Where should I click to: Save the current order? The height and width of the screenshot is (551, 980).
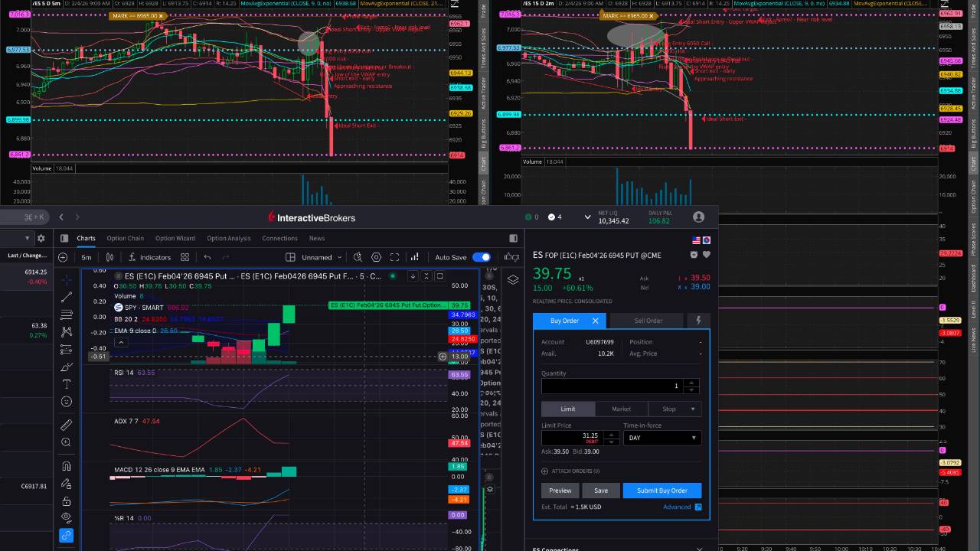coord(601,491)
